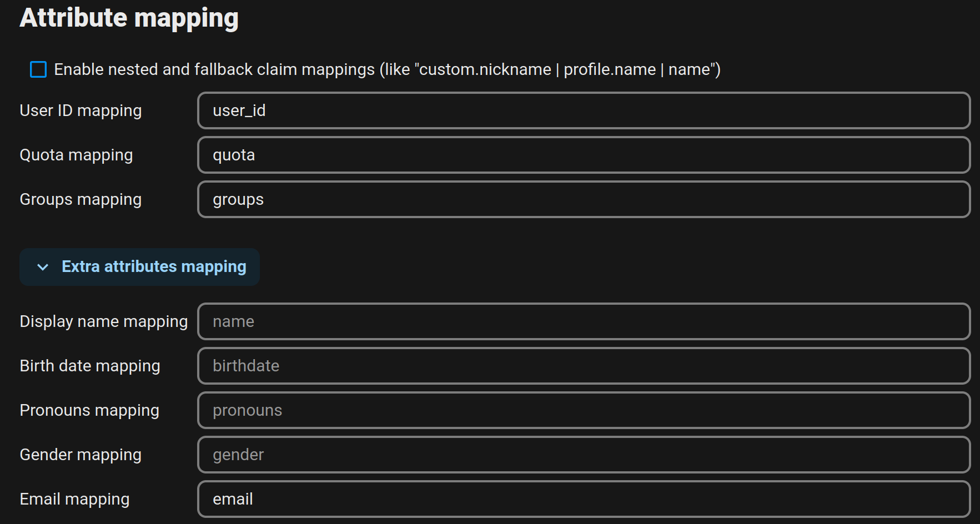Click the "Groups mapping" label

point(81,199)
